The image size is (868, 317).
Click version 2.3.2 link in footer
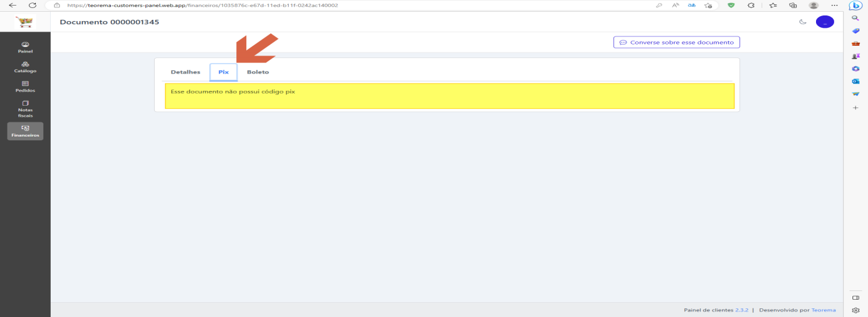coord(742,310)
